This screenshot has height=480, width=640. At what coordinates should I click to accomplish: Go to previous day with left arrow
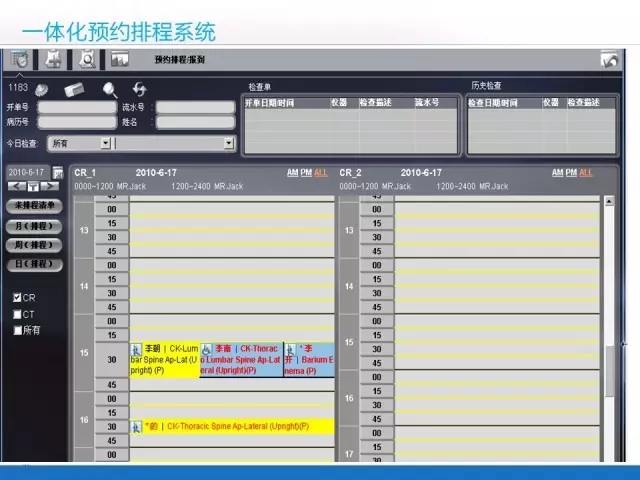(16, 187)
